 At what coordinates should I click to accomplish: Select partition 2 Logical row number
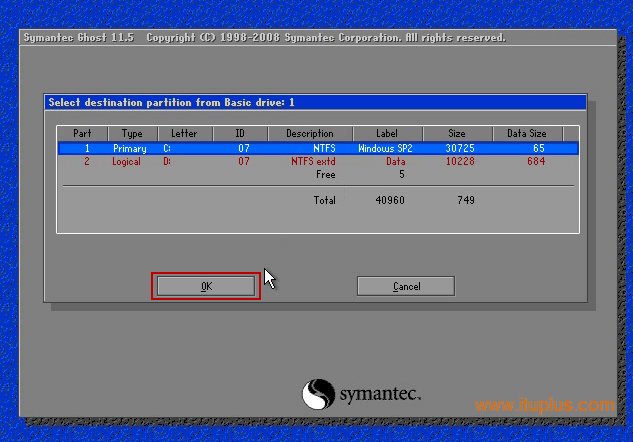[x=87, y=161]
